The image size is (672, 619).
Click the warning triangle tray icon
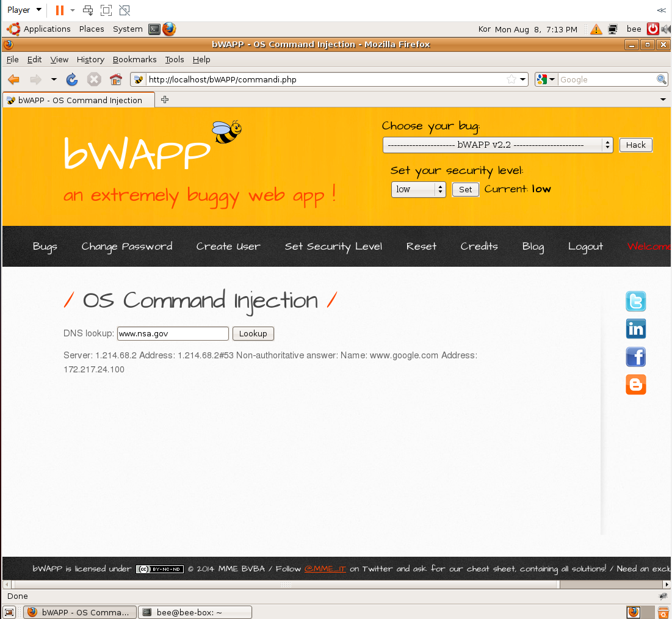click(596, 29)
